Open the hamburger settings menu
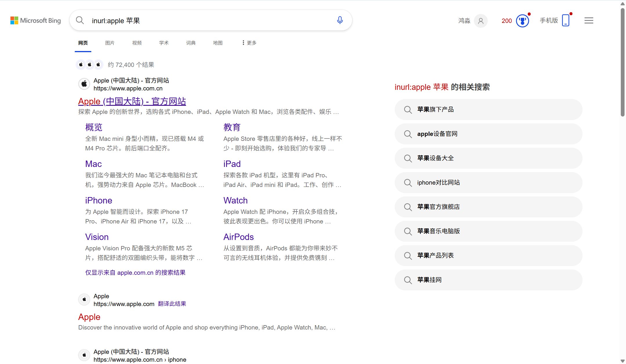626x364 pixels. pyautogui.click(x=589, y=21)
